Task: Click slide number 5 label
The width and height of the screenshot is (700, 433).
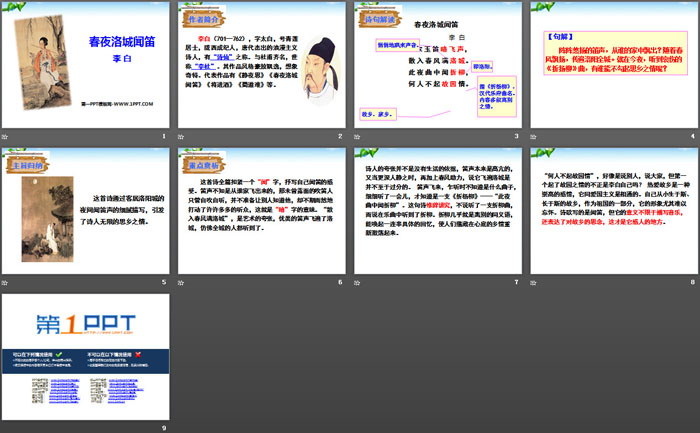Action: point(164,282)
